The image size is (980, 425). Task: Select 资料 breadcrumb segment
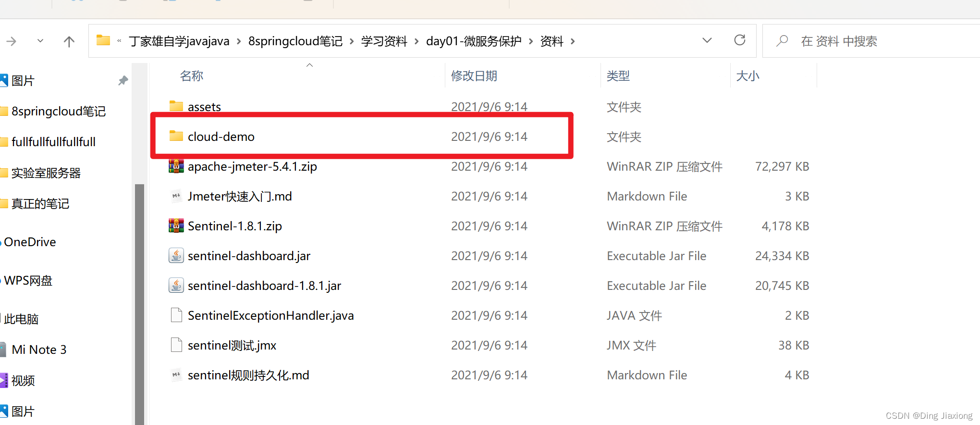coord(551,41)
